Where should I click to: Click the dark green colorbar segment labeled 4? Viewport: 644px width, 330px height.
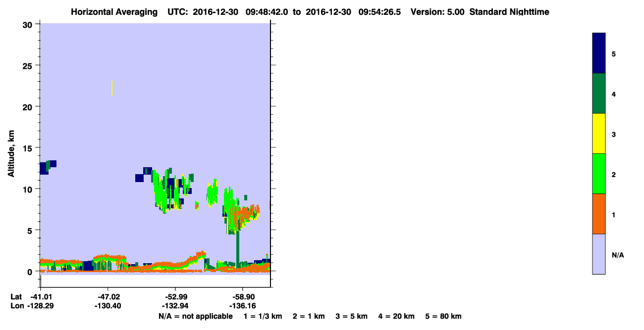coord(599,94)
